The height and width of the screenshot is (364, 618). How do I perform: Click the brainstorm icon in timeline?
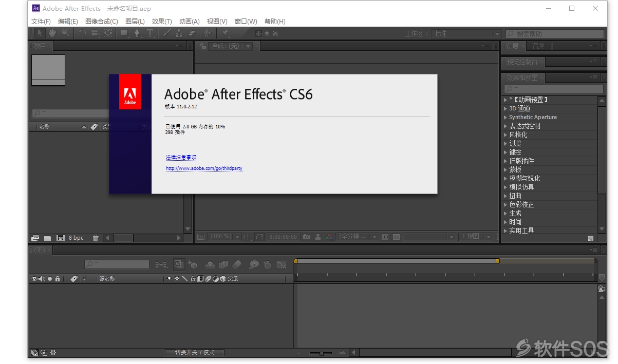254,265
